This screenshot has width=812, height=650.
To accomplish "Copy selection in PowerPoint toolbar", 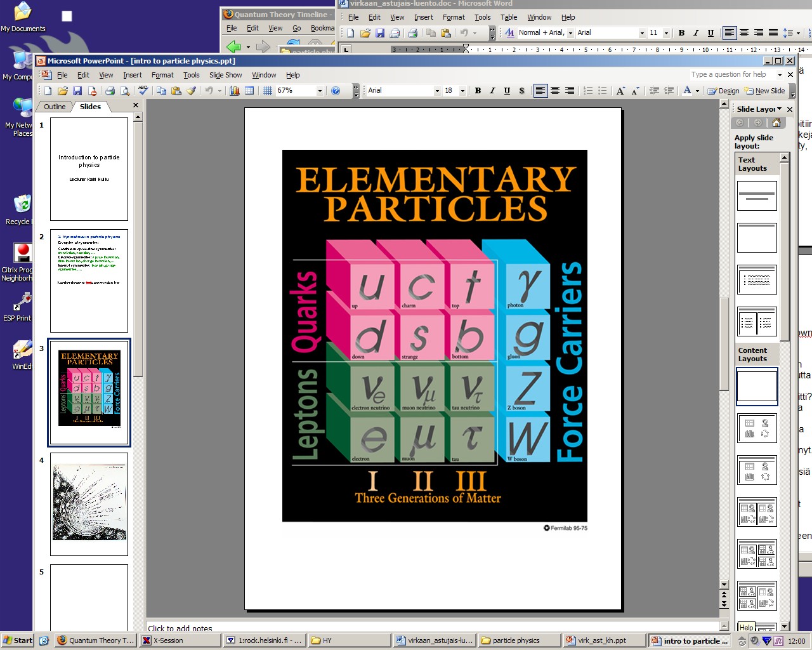I will 161,91.
